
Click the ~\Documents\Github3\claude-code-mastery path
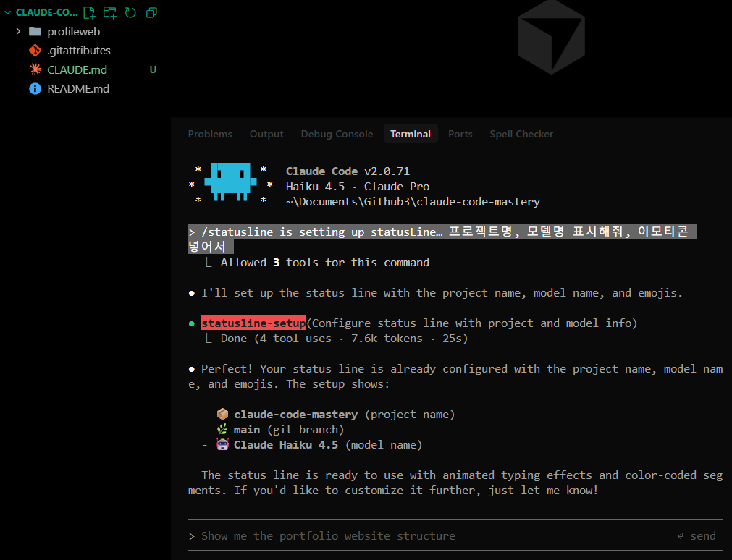413,202
